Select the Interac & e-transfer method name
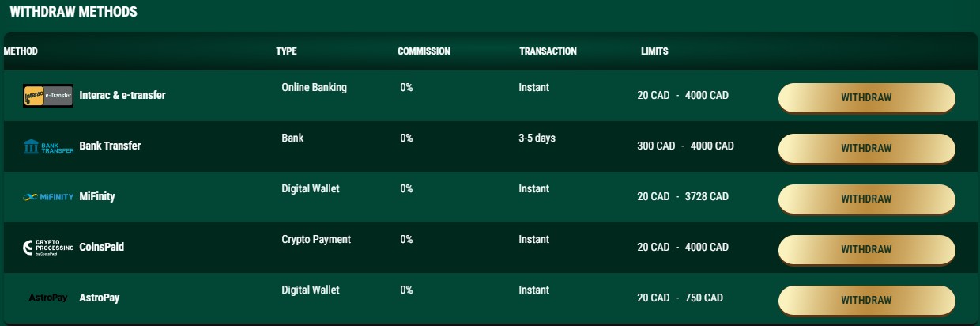The width and height of the screenshot is (980, 326). [x=122, y=96]
